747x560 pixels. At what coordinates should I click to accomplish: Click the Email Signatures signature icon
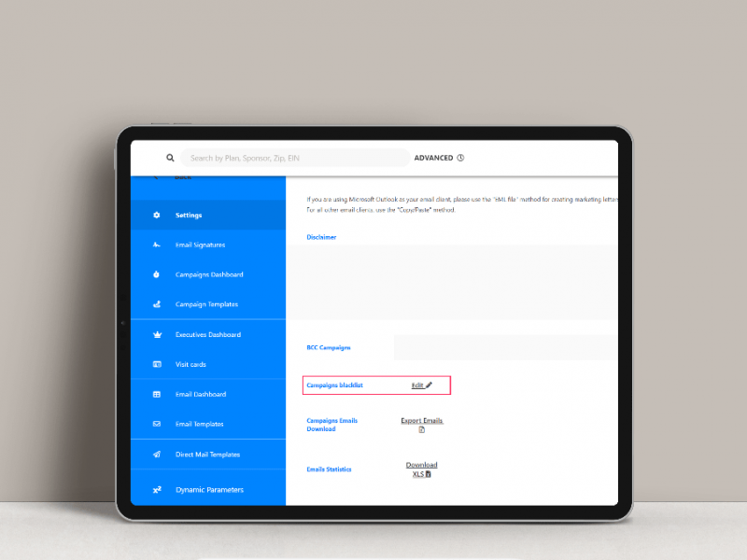pyautogui.click(x=157, y=245)
